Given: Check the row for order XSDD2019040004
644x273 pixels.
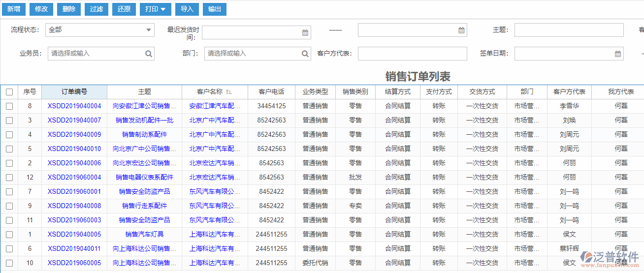Looking at the screenshot, I should 9,106.
